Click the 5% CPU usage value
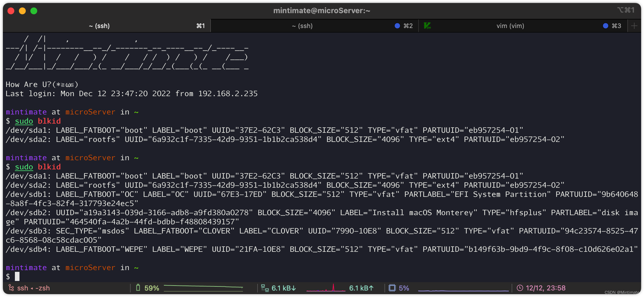Image resolution: width=644 pixels, height=297 pixels. coord(404,288)
